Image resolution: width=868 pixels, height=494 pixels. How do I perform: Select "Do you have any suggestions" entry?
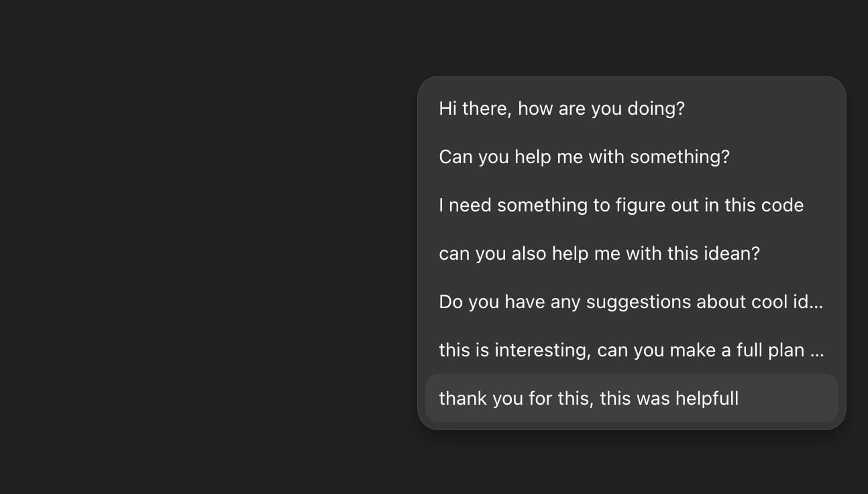tap(631, 301)
